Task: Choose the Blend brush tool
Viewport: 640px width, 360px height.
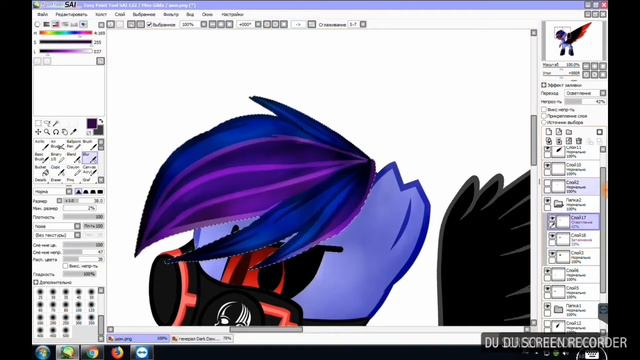Action: point(73,157)
